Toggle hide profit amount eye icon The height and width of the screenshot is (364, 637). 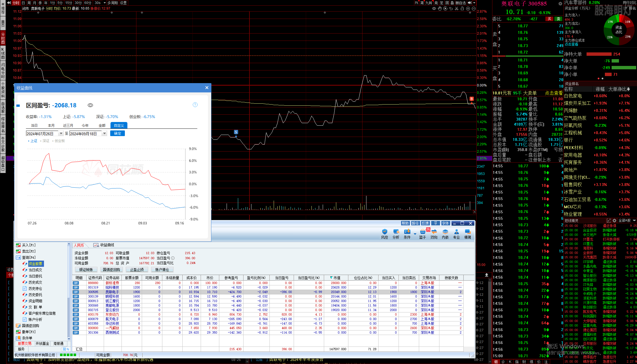[90, 105]
